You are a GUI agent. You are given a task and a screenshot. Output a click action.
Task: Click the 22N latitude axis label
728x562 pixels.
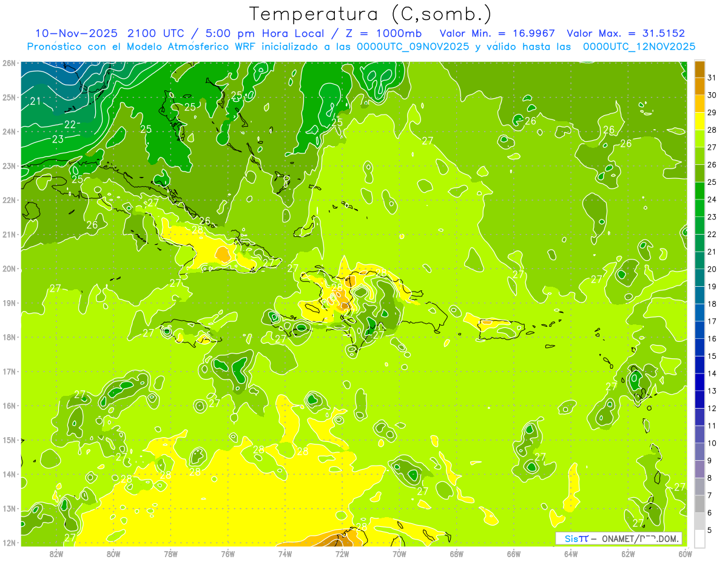pos(9,199)
